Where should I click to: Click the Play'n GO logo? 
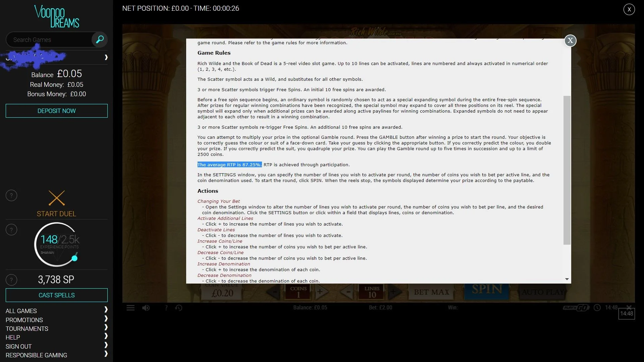(x=576, y=308)
